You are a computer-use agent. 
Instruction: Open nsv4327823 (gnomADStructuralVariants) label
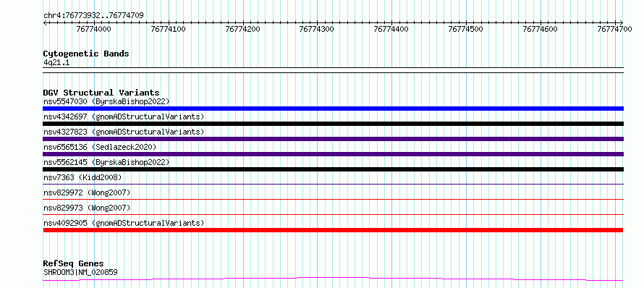124,132
